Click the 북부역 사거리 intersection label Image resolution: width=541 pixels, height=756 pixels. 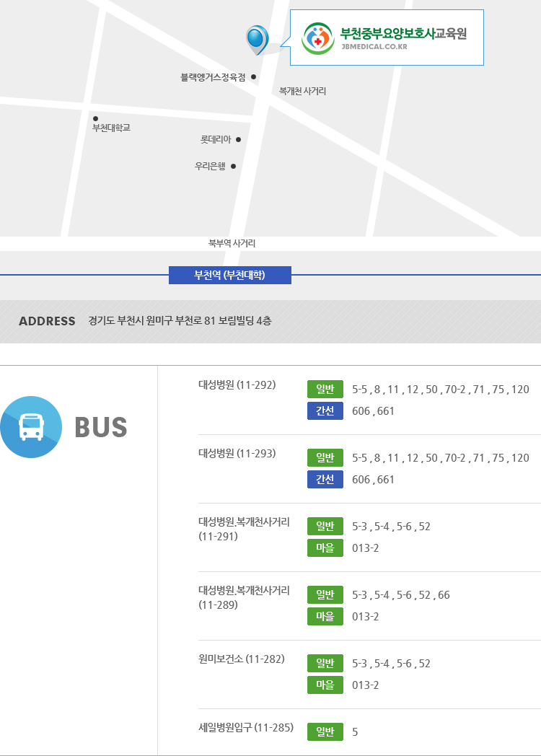tap(232, 244)
